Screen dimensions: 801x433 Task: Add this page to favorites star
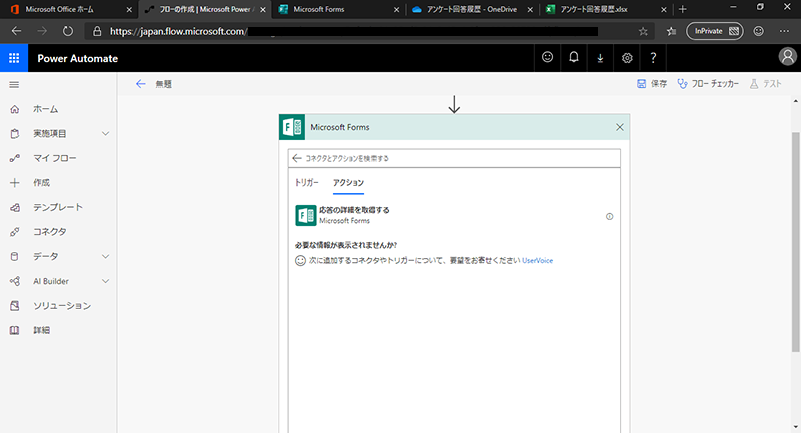coord(643,31)
